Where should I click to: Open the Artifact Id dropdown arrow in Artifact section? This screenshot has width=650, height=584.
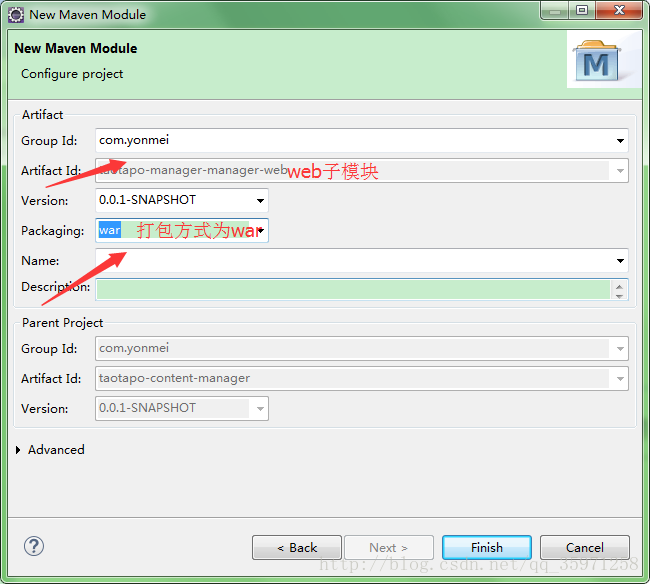[620, 170]
